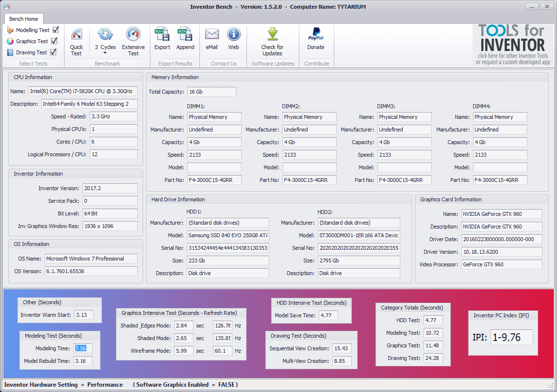Switch to the Bench Home tab
The image size is (557, 392).
(x=23, y=18)
